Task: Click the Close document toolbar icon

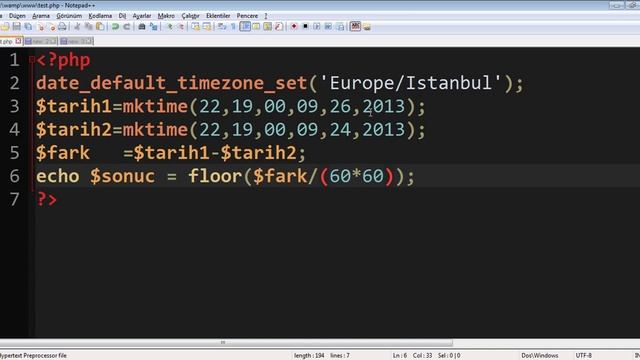Action: tap(40, 27)
